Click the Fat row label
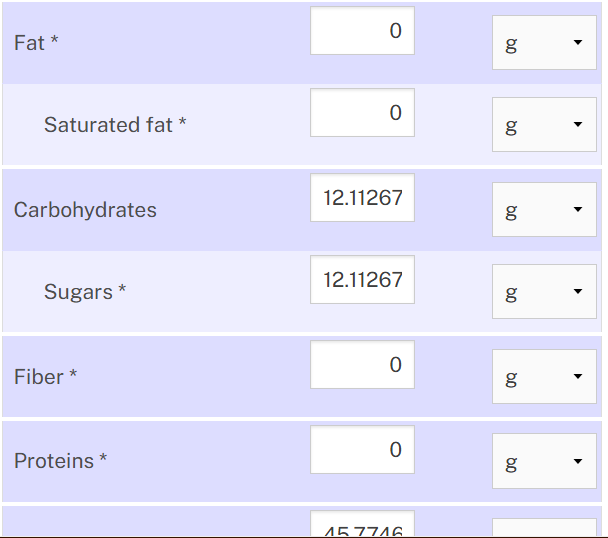The width and height of the screenshot is (608, 538). click(36, 43)
